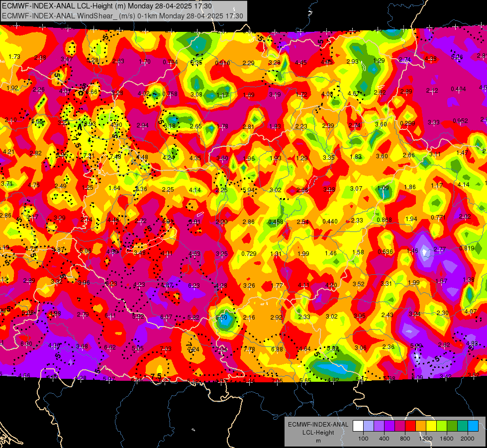Click the grid value 0.636
Viewport: 487px width, 448px height.
386,251
